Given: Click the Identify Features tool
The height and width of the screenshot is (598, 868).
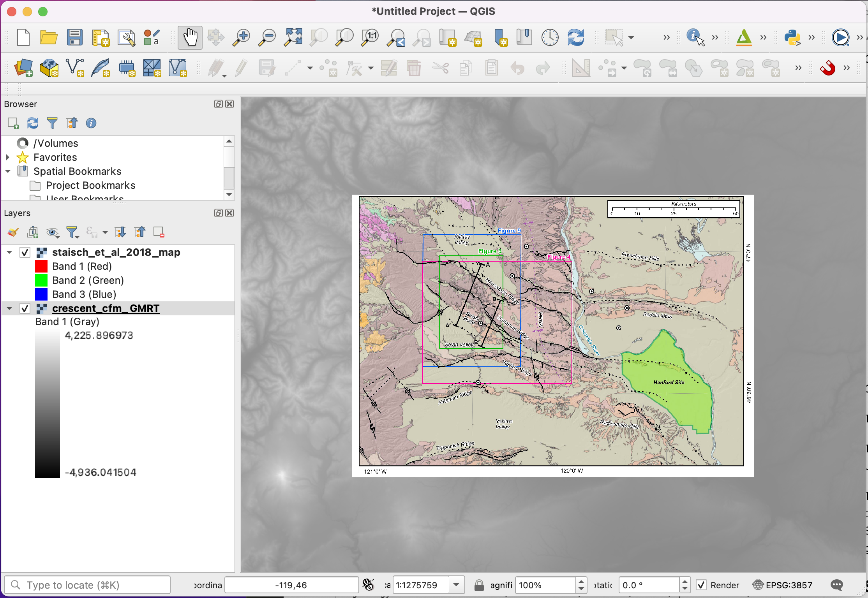Looking at the screenshot, I should (x=695, y=38).
